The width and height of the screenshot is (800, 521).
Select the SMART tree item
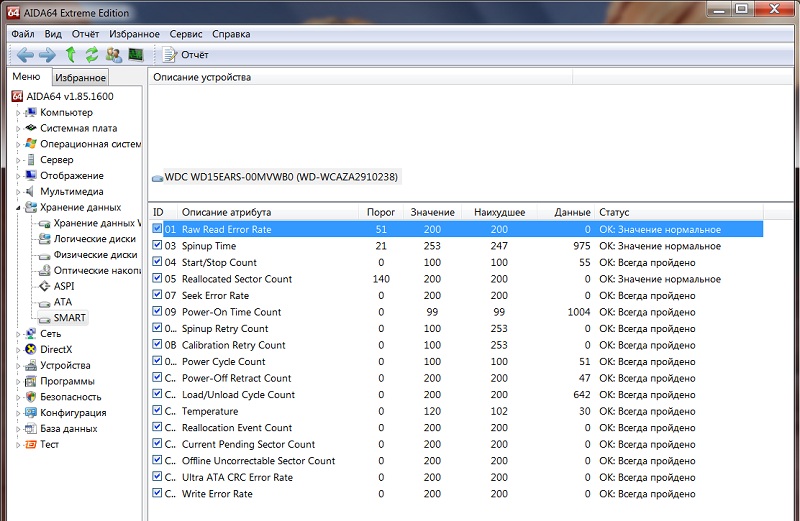tap(69, 318)
